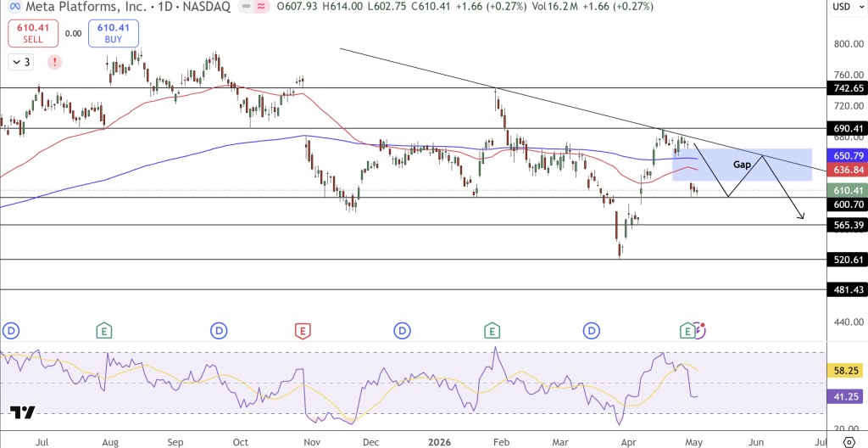868x448 pixels.
Task: Open the dividend D marker between Sep and Oct
Action: pos(220,332)
